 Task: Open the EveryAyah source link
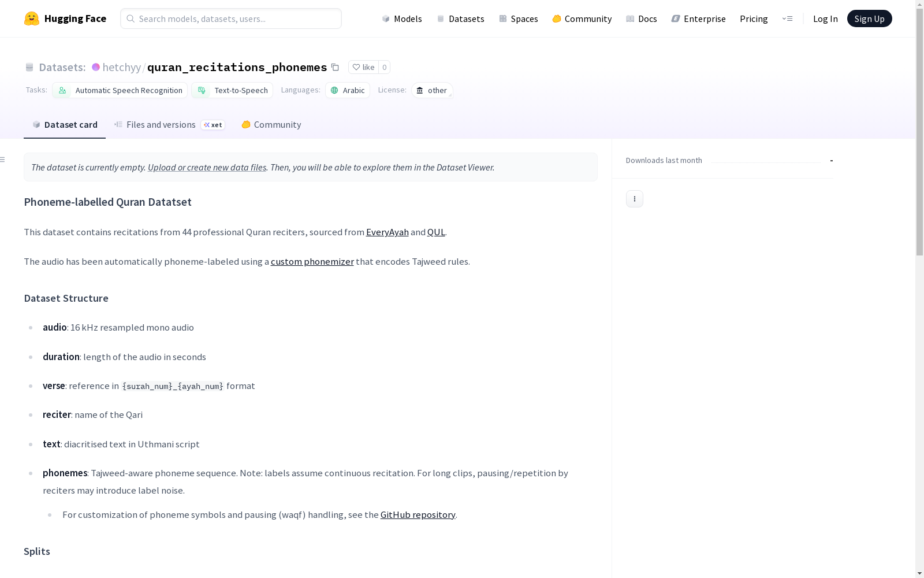click(x=388, y=232)
